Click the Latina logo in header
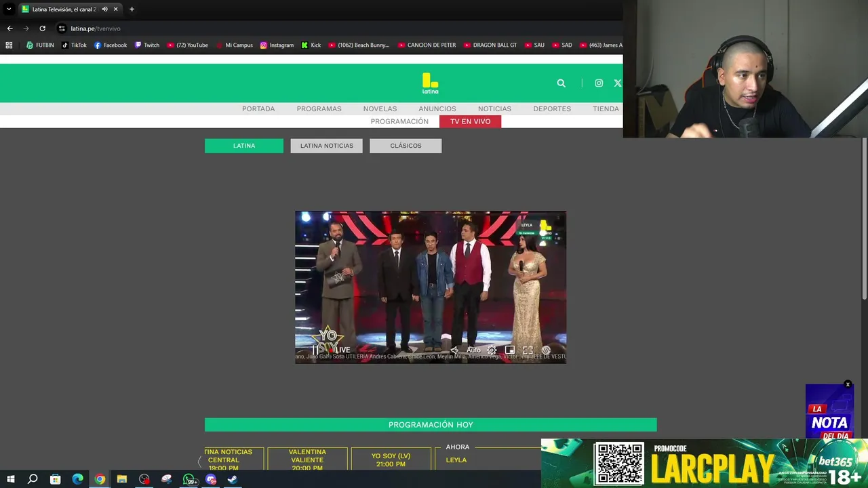This screenshot has height=488, width=868. (430, 83)
